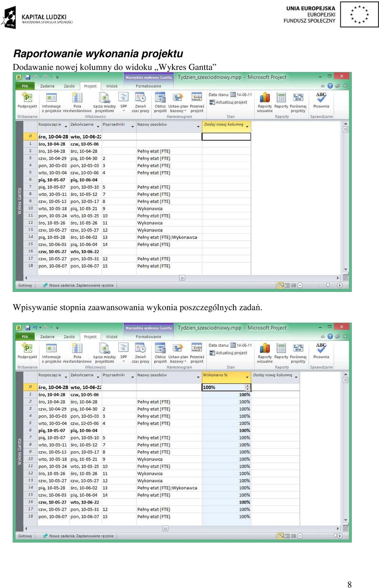Open the Wykonano % column header dropdown arrow
This screenshot has height=588, width=379.
(x=247, y=377)
